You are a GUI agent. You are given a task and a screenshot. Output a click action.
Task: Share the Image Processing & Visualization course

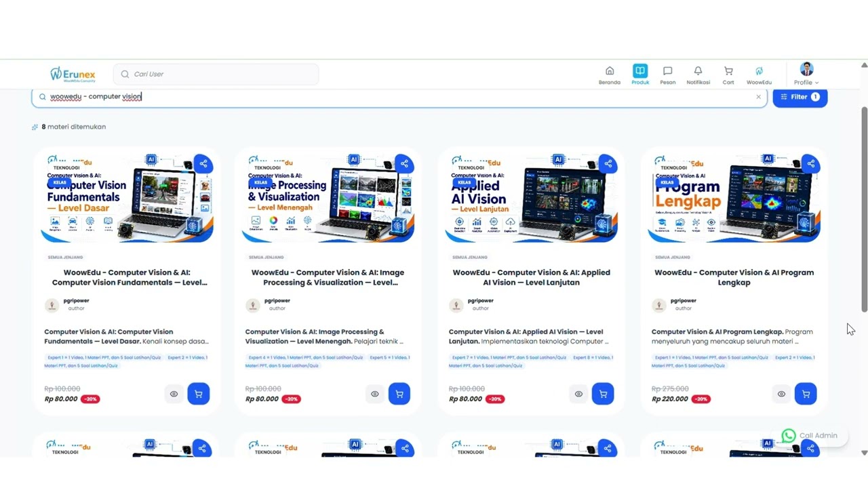(404, 163)
